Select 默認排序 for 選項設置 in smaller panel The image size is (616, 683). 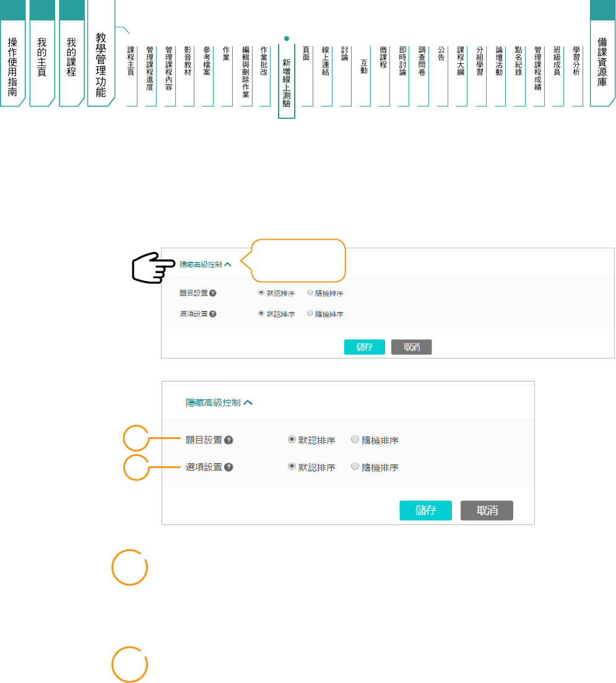261,313
